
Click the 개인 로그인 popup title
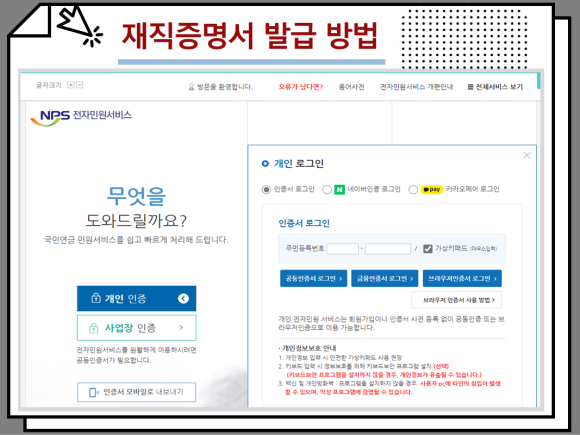(x=299, y=163)
